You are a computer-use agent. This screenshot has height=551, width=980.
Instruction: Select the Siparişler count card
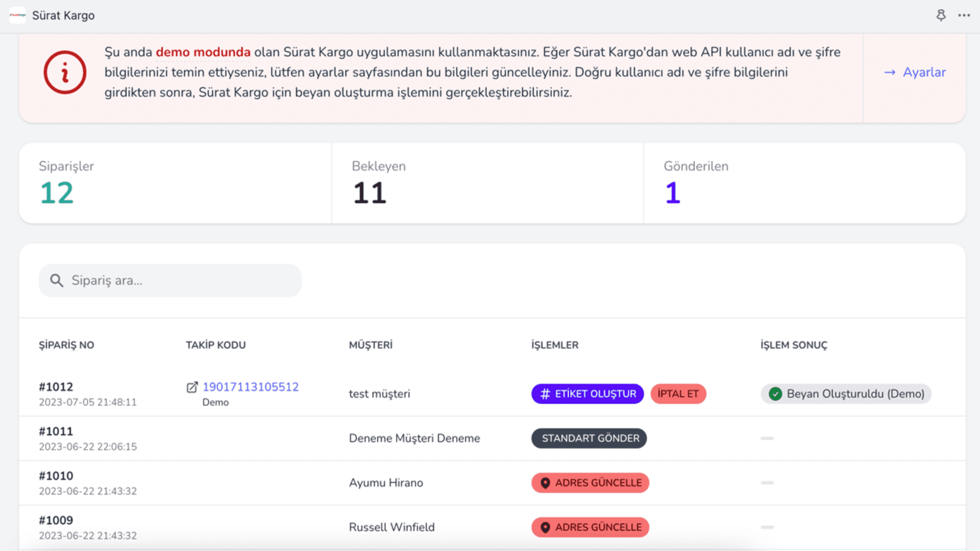pos(175,182)
